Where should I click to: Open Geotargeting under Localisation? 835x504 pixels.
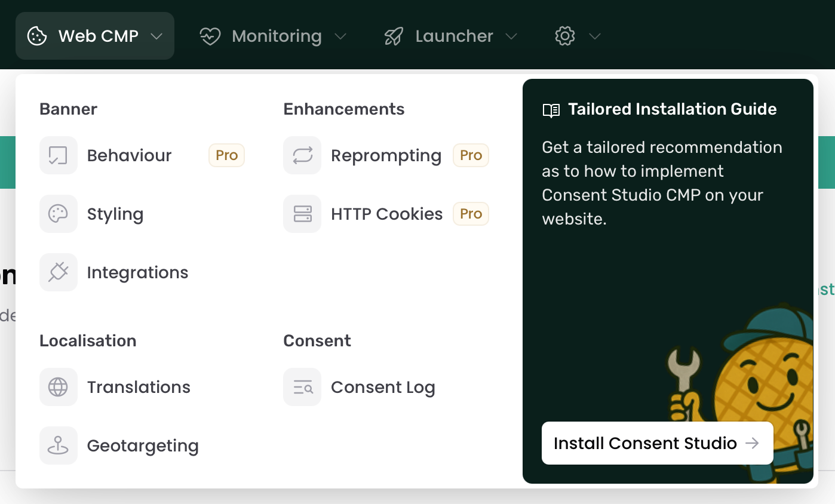[142, 445]
